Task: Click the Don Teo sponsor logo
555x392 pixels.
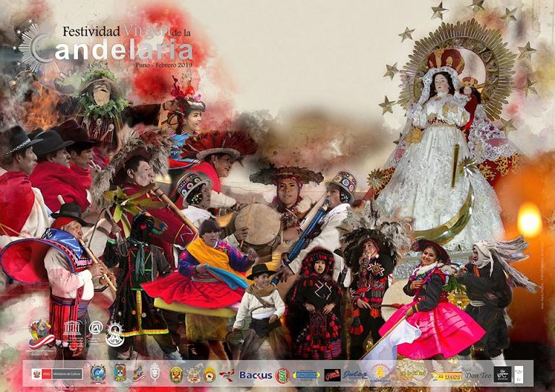Action: tap(477, 375)
